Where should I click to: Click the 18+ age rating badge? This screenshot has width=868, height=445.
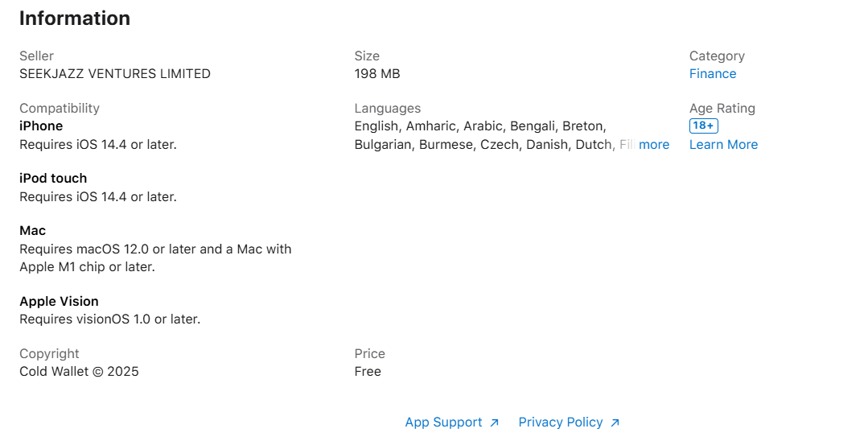pos(703,126)
